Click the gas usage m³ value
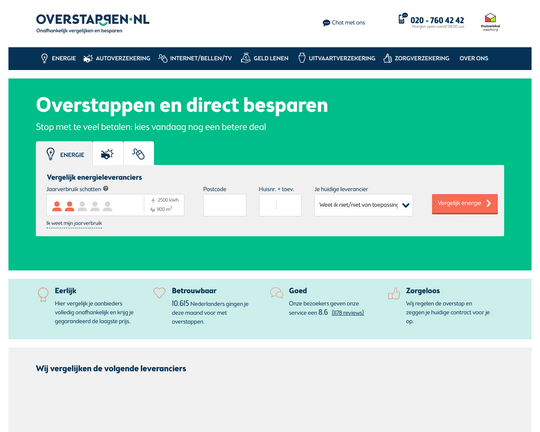Image resolution: width=540 pixels, height=432 pixels. pyautogui.click(x=165, y=209)
